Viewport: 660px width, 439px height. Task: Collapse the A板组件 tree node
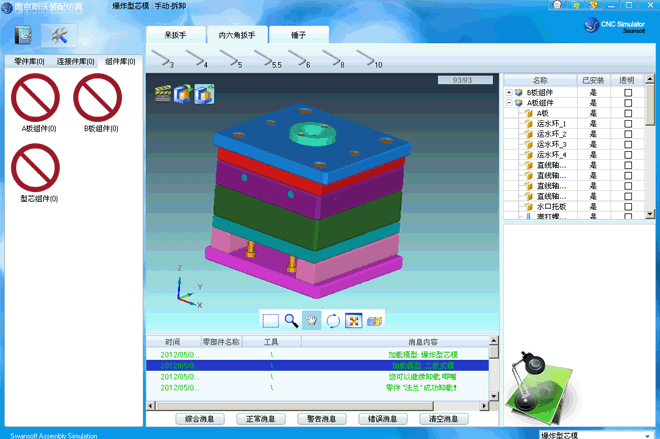509,103
